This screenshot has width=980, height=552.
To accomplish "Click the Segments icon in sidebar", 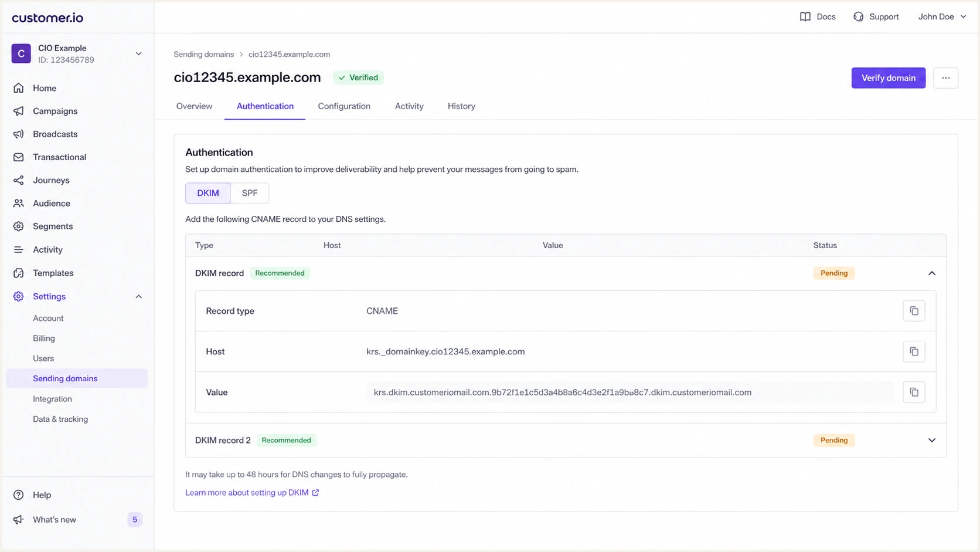I will [19, 226].
